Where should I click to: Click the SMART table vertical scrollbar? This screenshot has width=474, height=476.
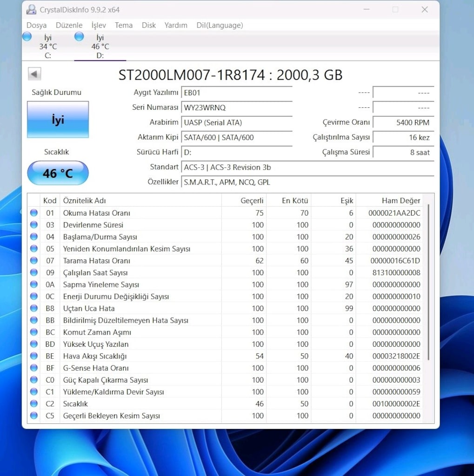428,282
